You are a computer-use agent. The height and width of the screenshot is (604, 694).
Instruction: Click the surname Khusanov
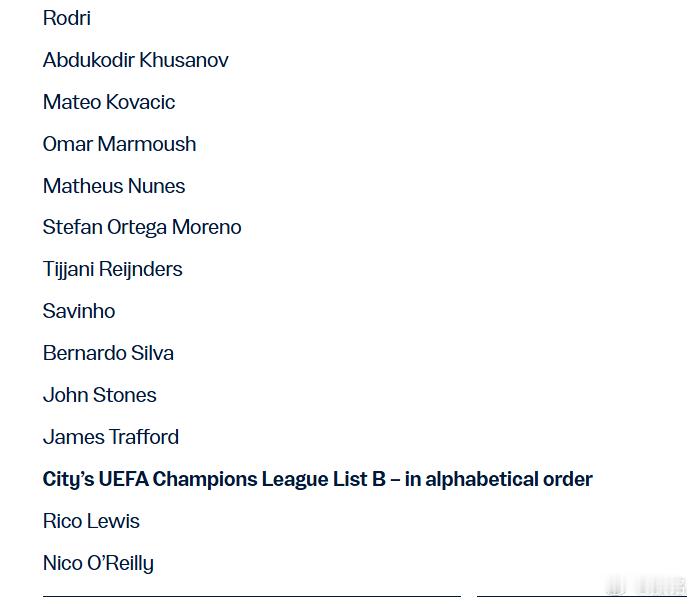tap(184, 60)
